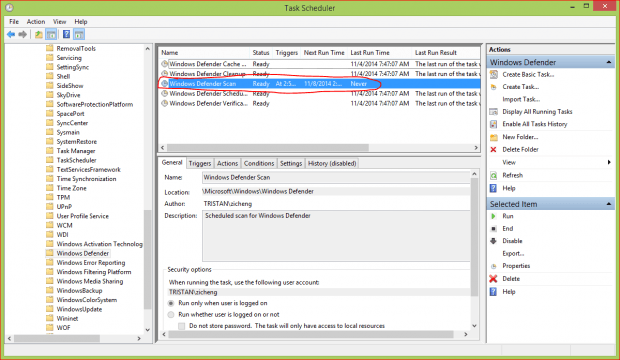The image size is (620, 360).
Task: Click the Help icon under Windows Defender actions
Action: pyautogui.click(x=493, y=188)
